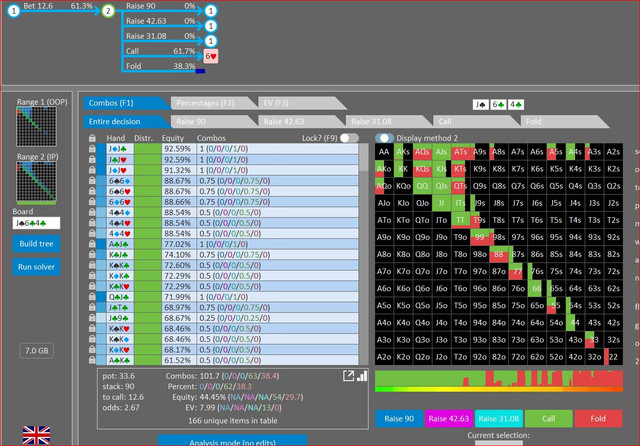The width and height of the screenshot is (640, 446).
Task: Click the lock icon beside the A♣K♣ row
Action: coord(92,360)
